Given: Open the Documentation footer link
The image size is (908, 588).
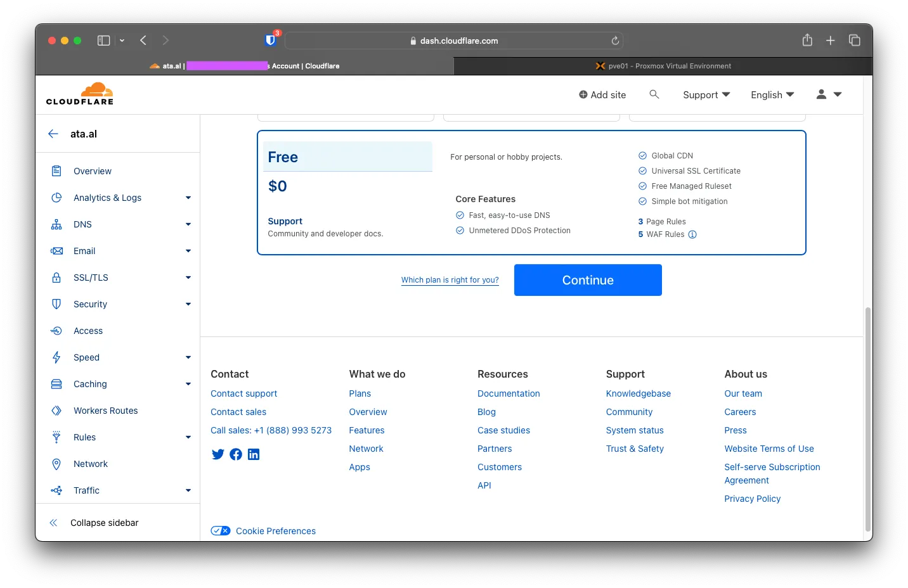Looking at the screenshot, I should 509,393.
